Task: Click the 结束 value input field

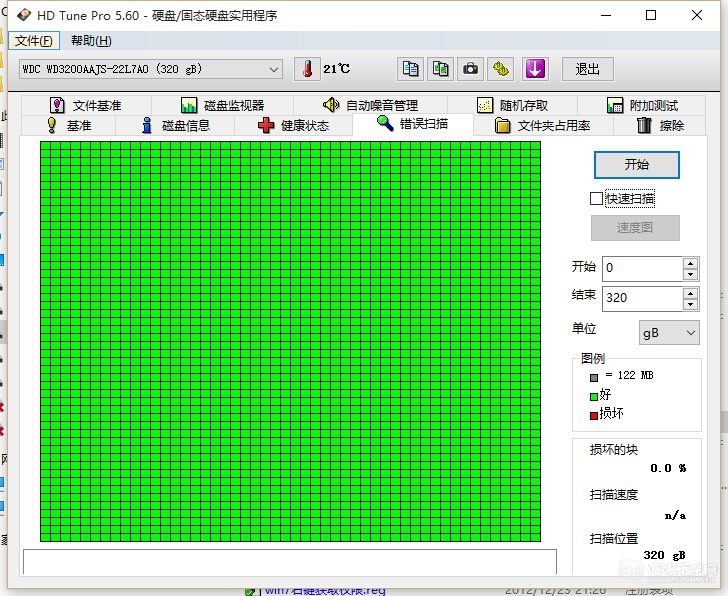Action: coord(643,298)
